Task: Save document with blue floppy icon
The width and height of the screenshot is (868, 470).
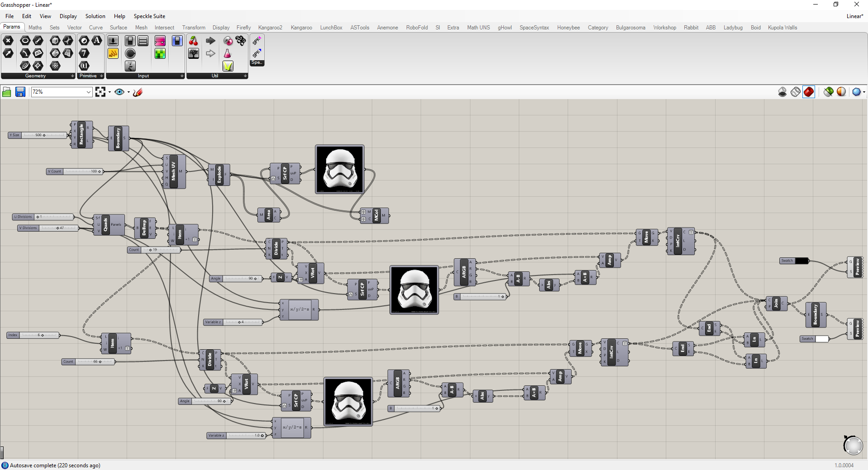Action: pos(20,92)
